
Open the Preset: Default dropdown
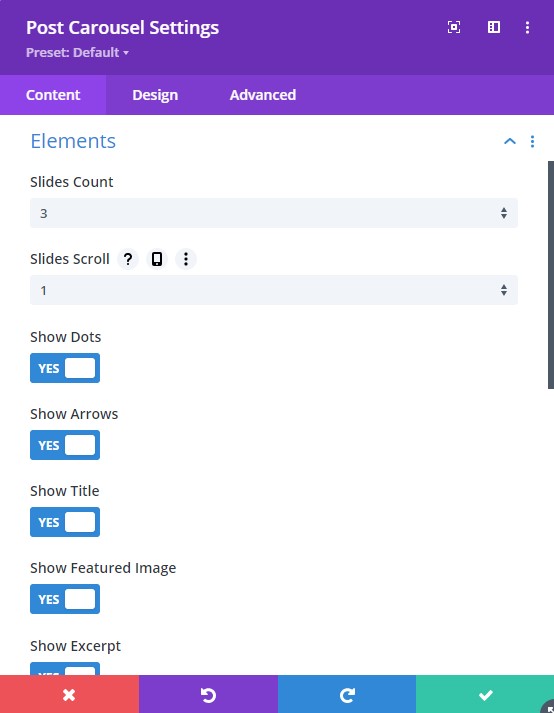[77, 52]
